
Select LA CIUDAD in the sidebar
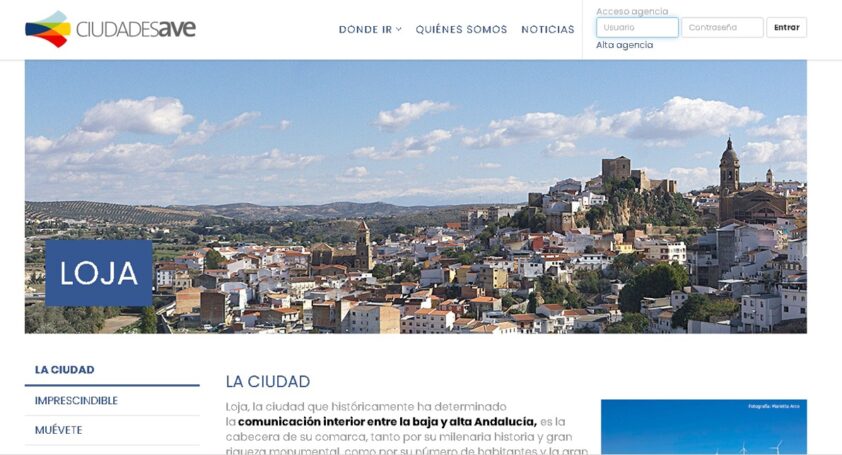(x=65, y=370)
